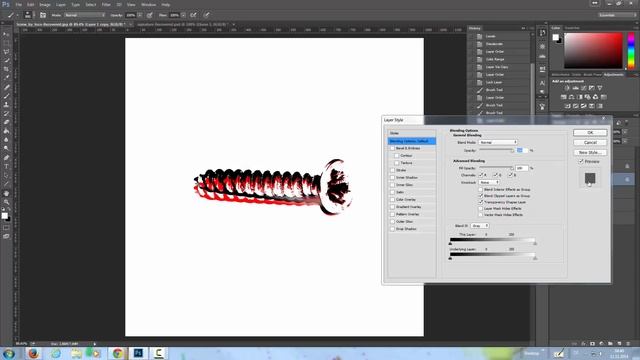Open the Essentials workspace dropdown

[617, 15]
